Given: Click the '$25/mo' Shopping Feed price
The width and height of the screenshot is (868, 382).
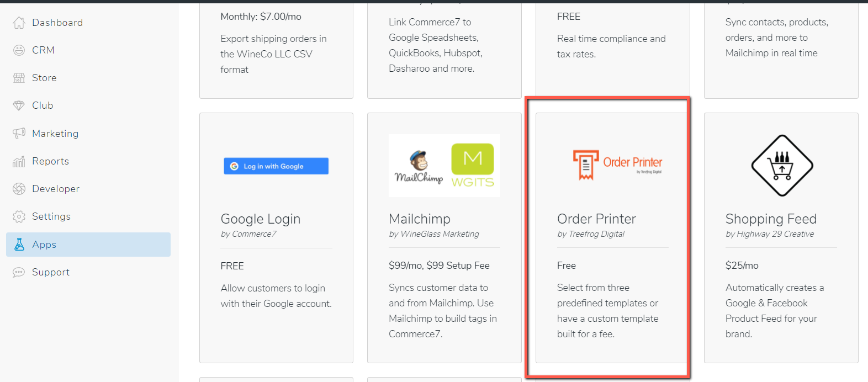Looking at the screenshot, I should (742, 266).
